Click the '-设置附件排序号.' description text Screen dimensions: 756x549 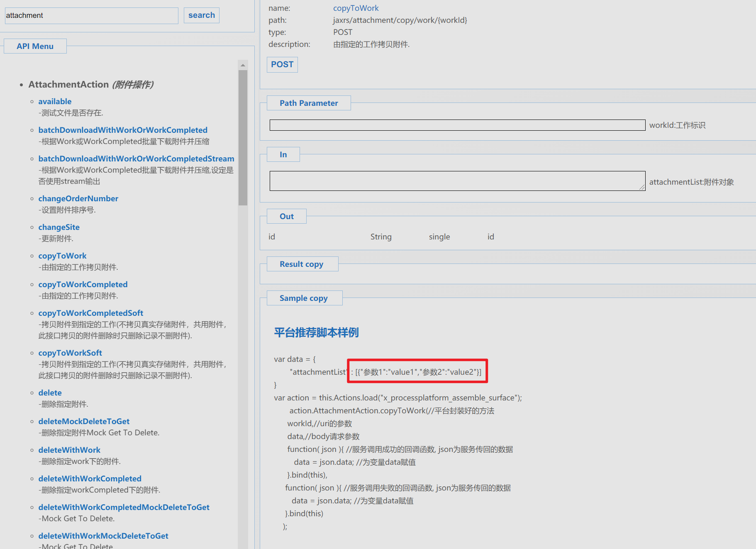pyautogui.click(x=67, y=210)
